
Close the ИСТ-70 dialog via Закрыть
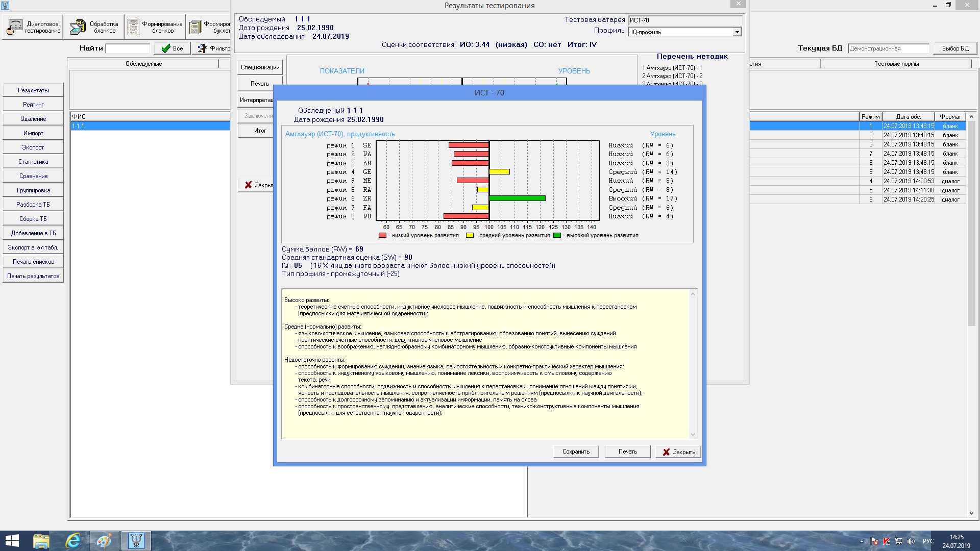678,452
